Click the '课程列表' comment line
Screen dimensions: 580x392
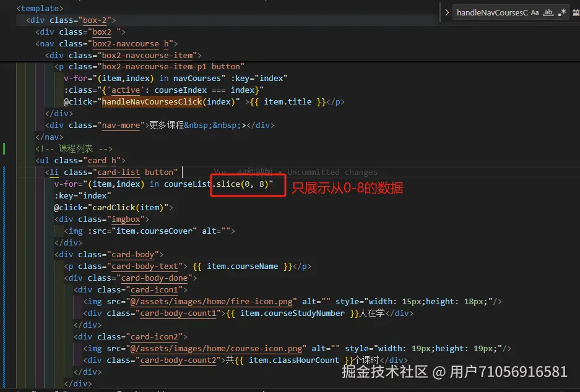tap(74, 149)
